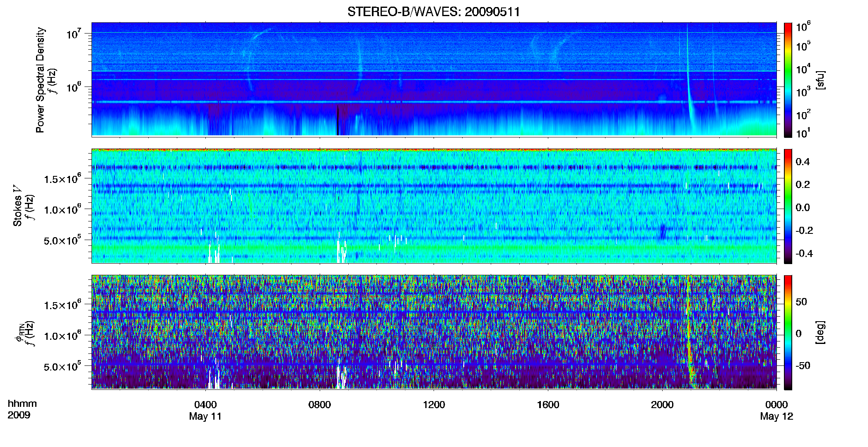Screen dimensions: 868x447
Task: Click the power spectral density color bar
Action: [788, 80]
